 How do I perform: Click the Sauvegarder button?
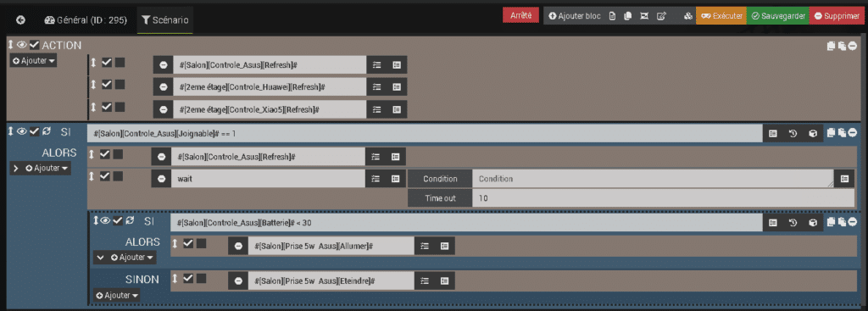pos(778,16)
